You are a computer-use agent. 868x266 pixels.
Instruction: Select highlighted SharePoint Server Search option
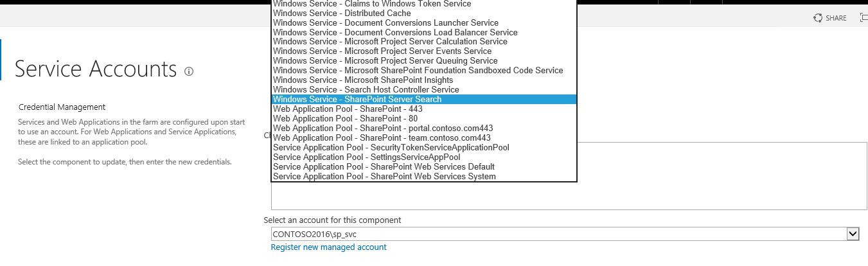pos(423,100)
